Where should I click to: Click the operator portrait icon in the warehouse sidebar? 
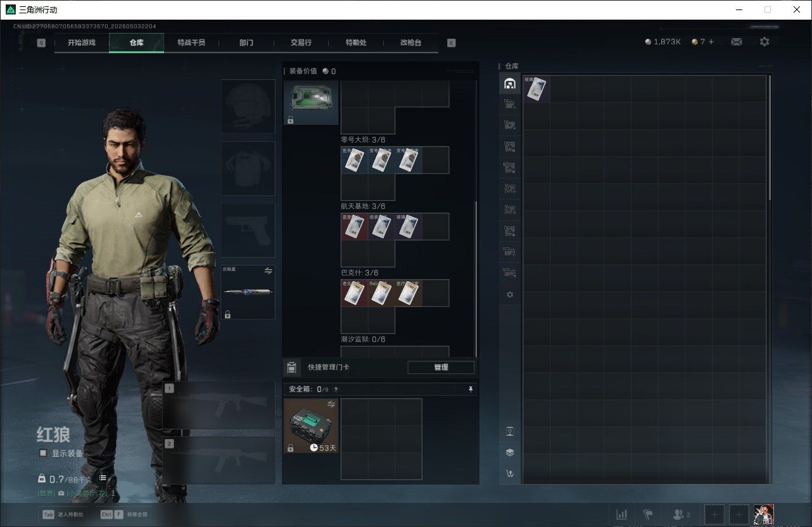tap(510, 431)
